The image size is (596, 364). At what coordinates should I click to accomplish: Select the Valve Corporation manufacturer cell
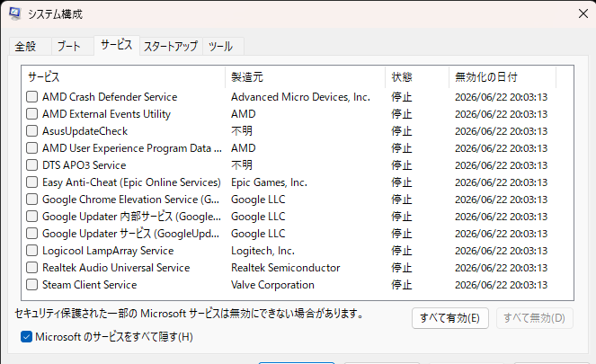point(272,285)
